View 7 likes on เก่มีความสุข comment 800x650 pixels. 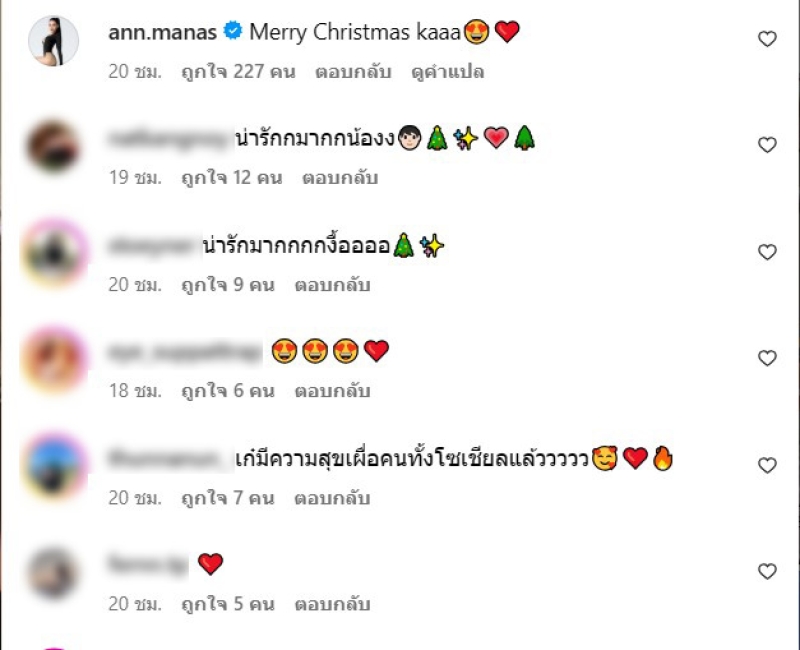(228, 498)
